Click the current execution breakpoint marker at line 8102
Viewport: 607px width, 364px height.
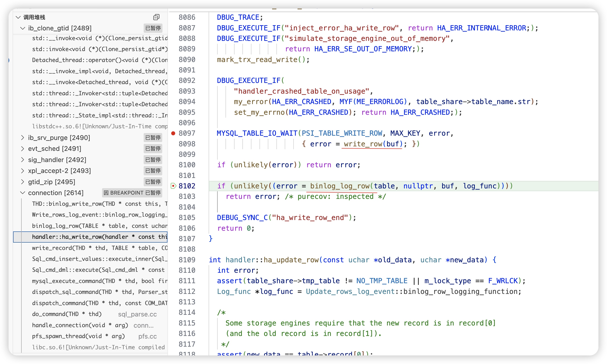(x=173, y=186)
